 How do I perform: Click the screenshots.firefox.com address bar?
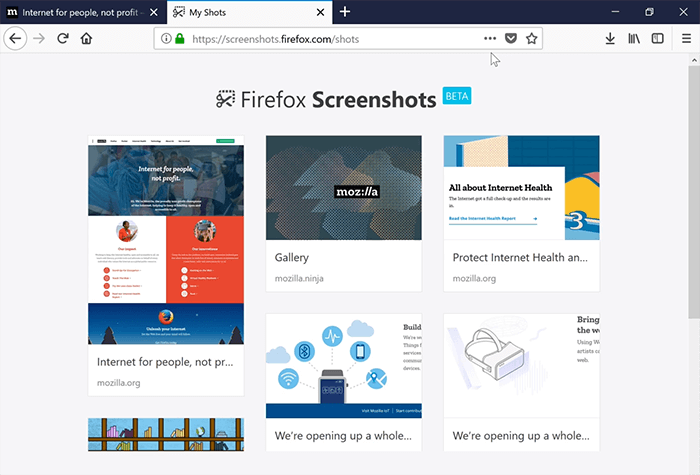330,39
